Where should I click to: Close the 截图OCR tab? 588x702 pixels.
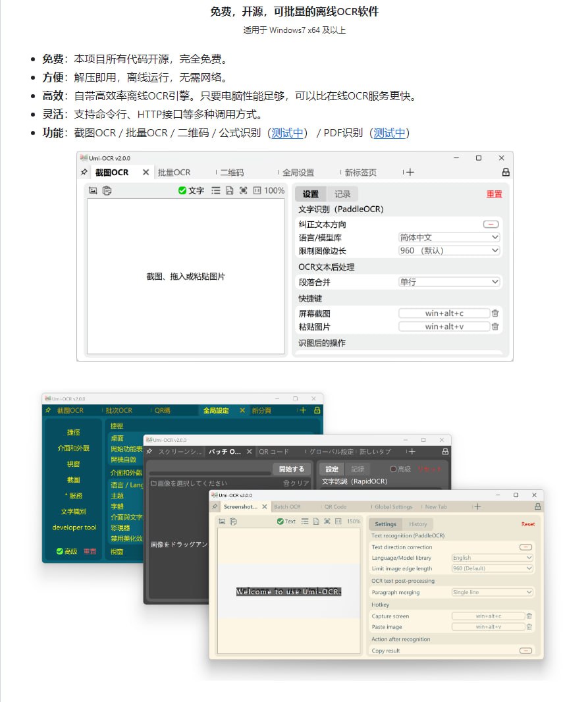click(146, 172)
